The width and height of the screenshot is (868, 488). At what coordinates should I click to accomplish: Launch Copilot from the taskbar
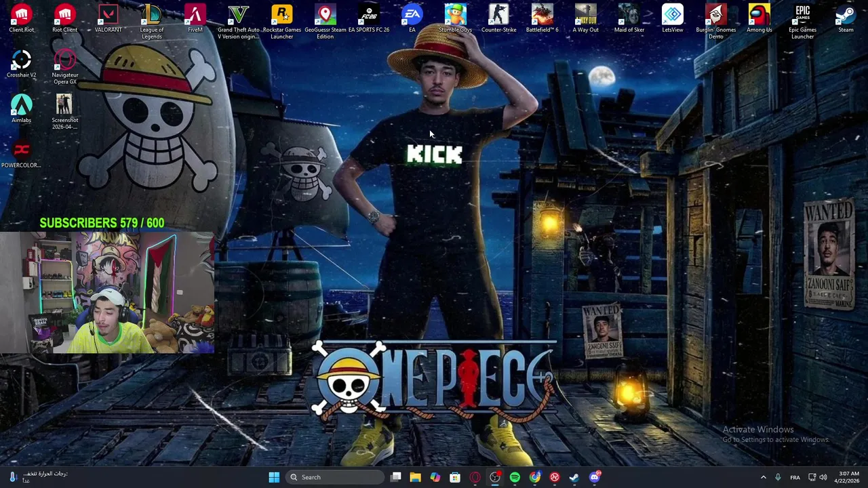click(x=435, y=477)
